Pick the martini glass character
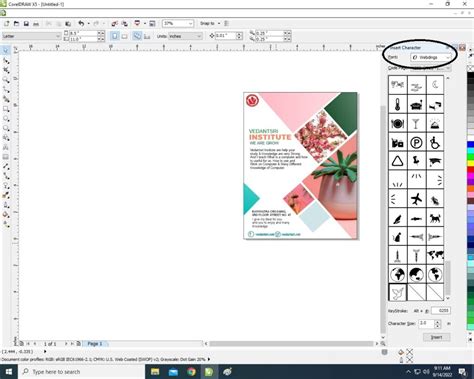Viewport: 474px width, 379px height. [x=416, y=123]
